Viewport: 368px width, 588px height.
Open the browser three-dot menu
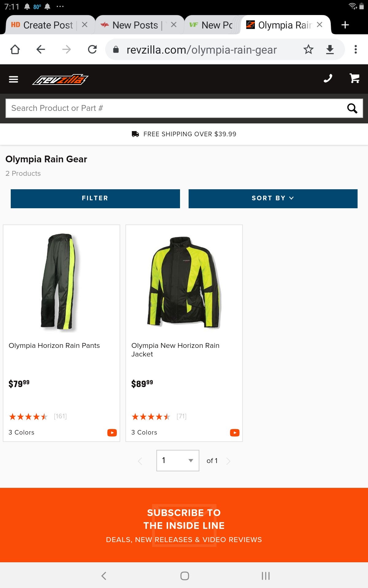[356, 49]
